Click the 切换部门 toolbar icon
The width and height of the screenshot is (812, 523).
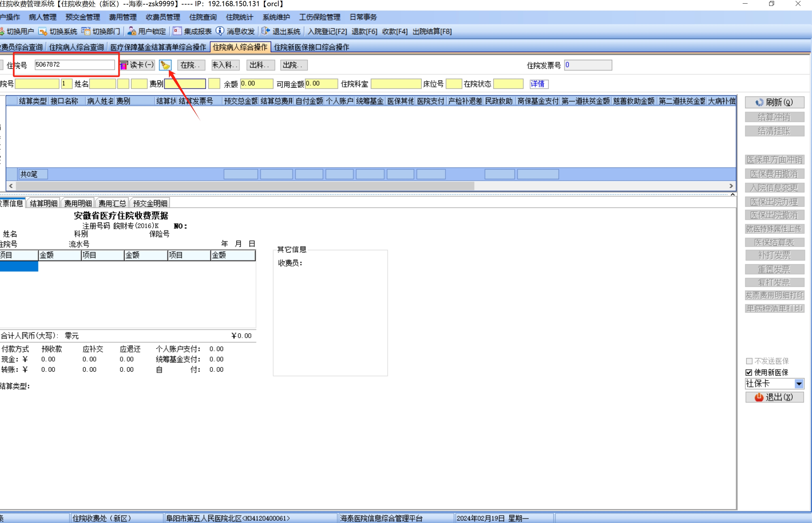[86, 32]
